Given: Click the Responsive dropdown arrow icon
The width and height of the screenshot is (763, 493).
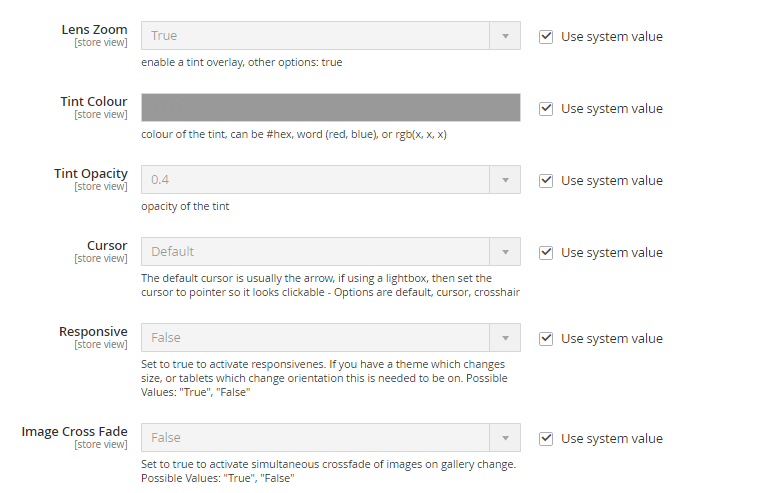Looking at the screenshot, I should (505, 338).
